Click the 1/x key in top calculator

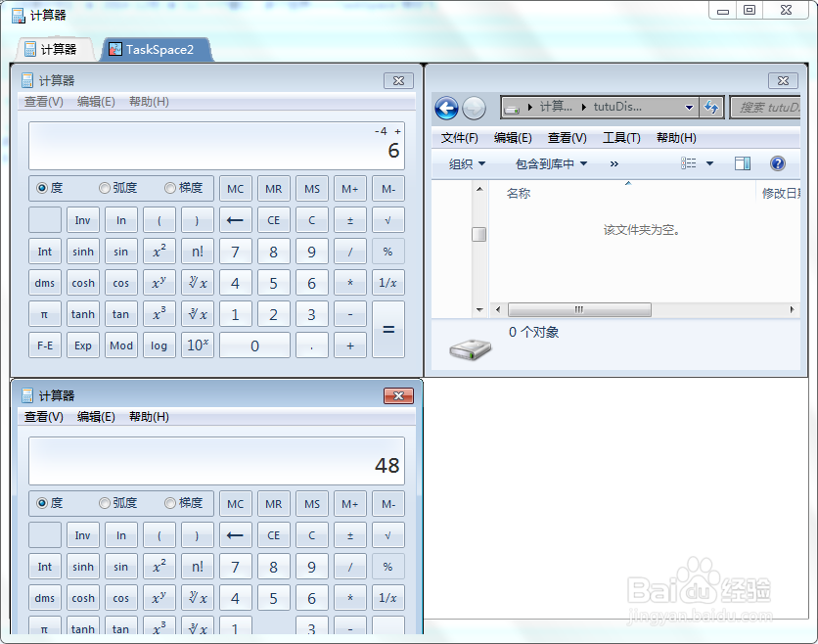pos(388,283)
